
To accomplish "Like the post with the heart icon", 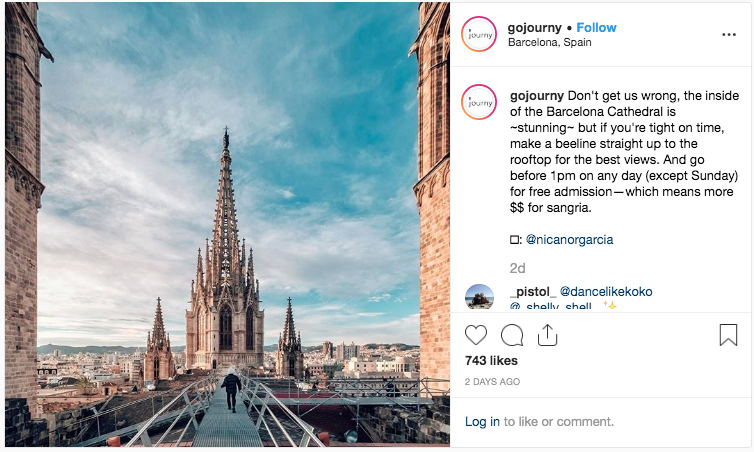I will coord(477,335).
